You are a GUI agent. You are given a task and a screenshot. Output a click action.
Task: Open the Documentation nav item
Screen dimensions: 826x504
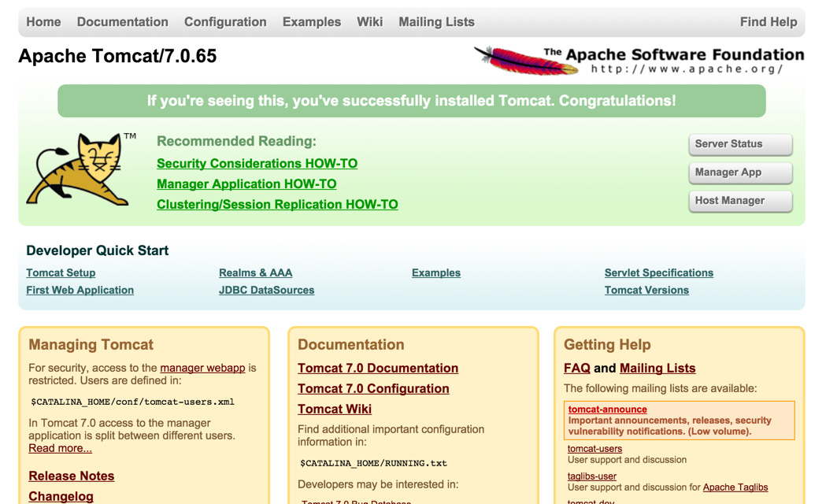[123, 22]
